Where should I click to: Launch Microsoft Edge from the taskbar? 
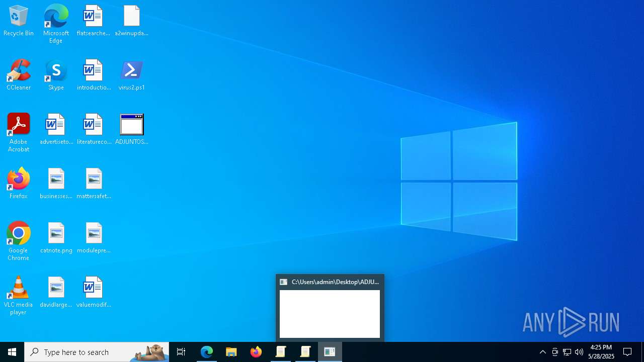207,352
